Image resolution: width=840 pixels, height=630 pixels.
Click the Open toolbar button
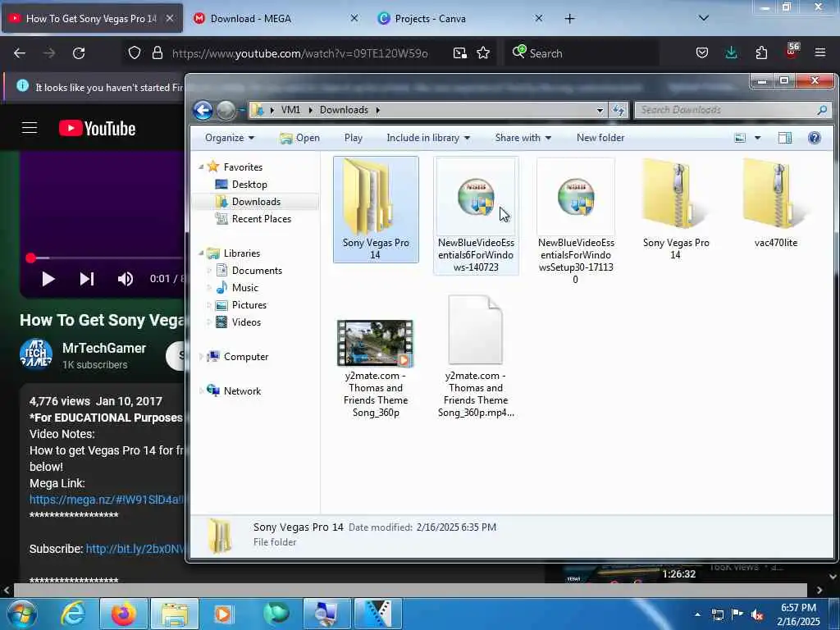299,138
